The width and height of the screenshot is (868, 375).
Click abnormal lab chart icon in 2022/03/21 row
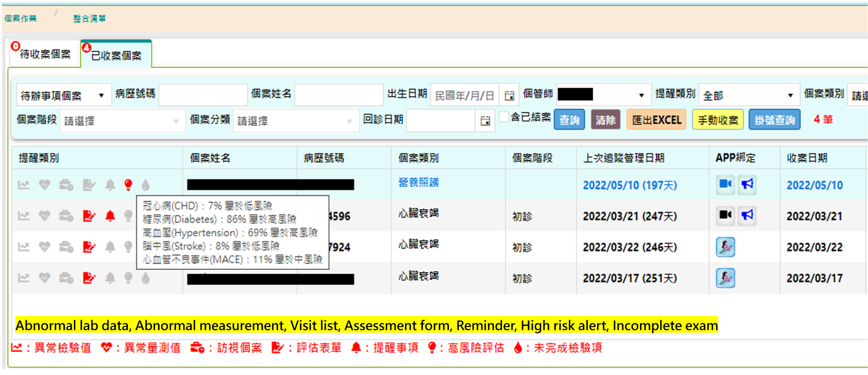click(24, 216)
